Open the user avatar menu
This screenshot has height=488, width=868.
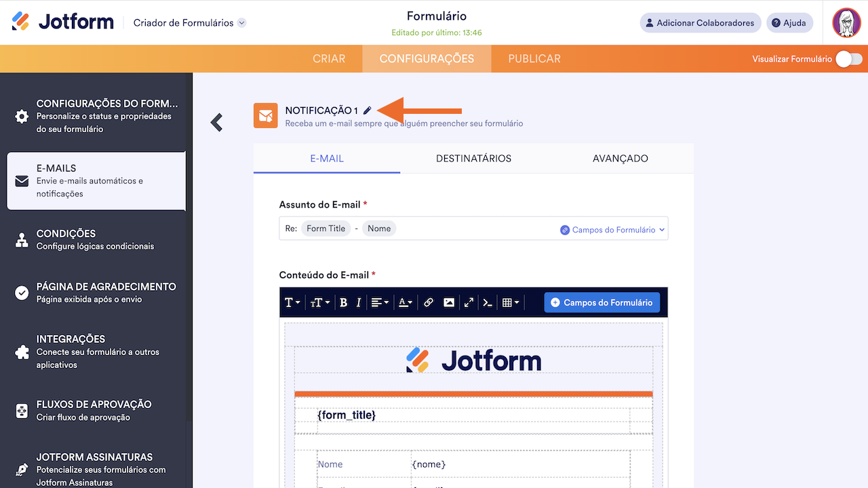pos(846,22)
